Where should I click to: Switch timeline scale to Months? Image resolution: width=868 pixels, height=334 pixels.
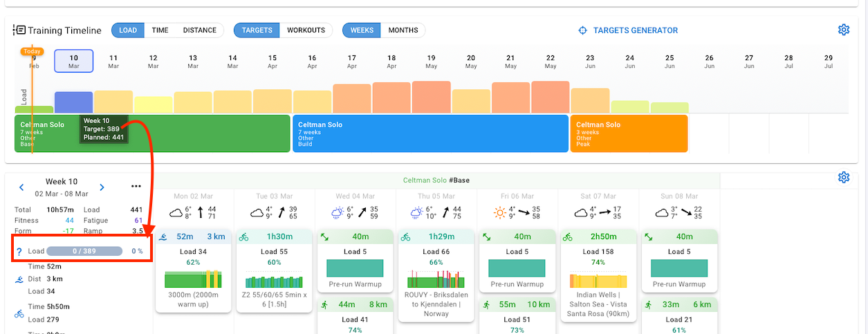(403, 30)
